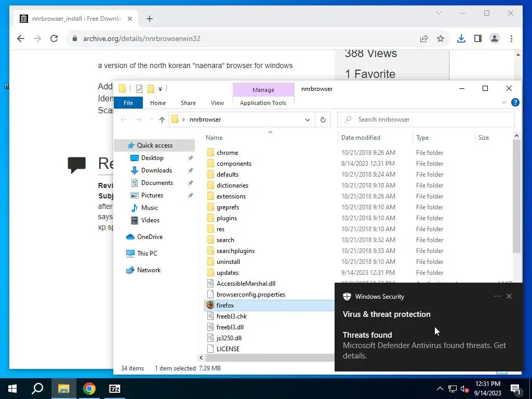Screen dimensions: 532x399
Task: Select the chrome folder
Action: pos(227,153)
